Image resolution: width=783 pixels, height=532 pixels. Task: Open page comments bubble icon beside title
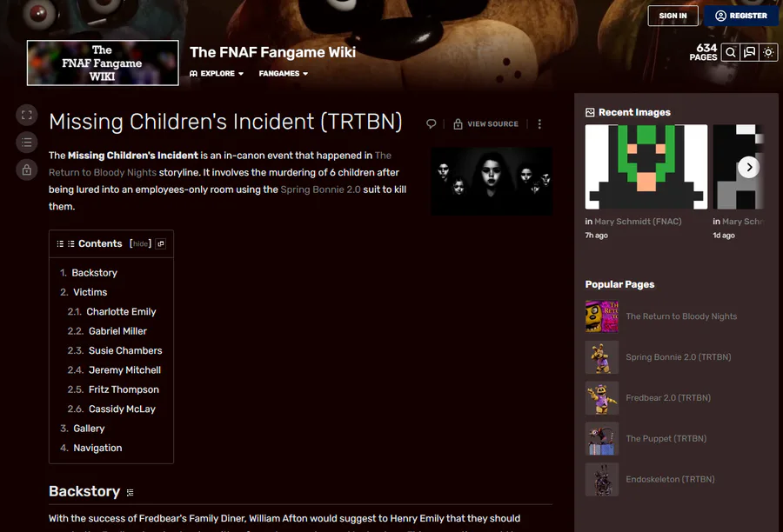(x=431, y=123)
